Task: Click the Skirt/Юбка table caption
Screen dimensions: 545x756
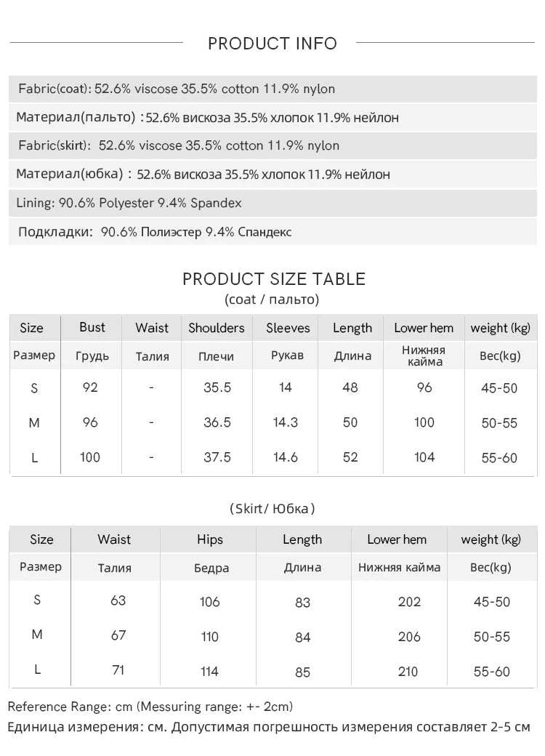Action: (272, 509)
